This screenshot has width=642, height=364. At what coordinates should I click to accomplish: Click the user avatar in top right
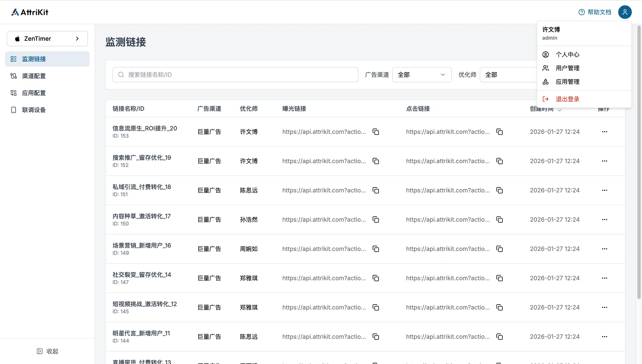625,12
